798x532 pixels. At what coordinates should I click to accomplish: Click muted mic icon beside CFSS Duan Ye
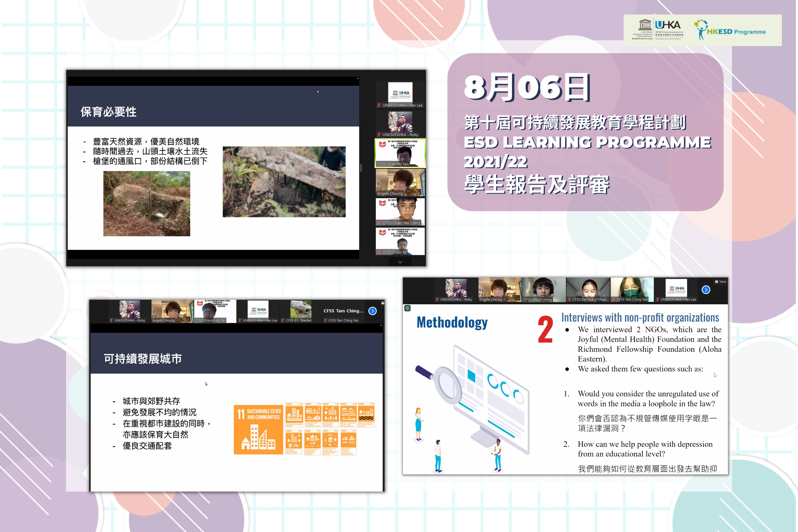click(x=379, y=252)
